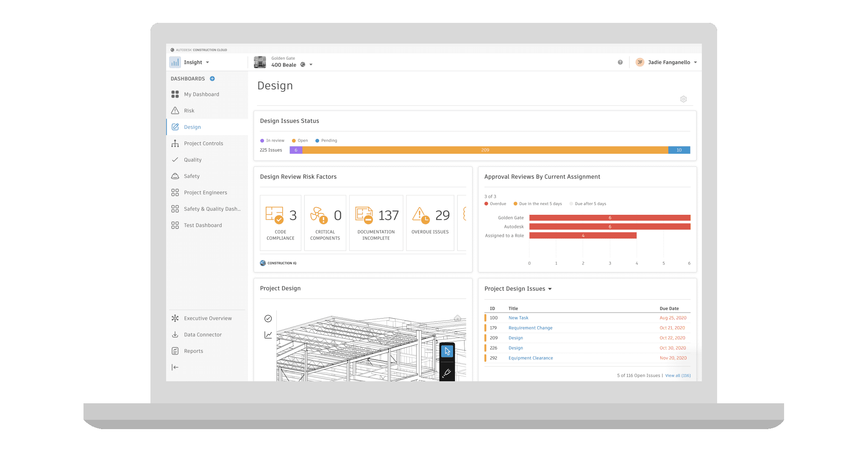Open the Equipment Clearance issue link
868x452 pixels.
pyautogui.click(x=531, y=358)
